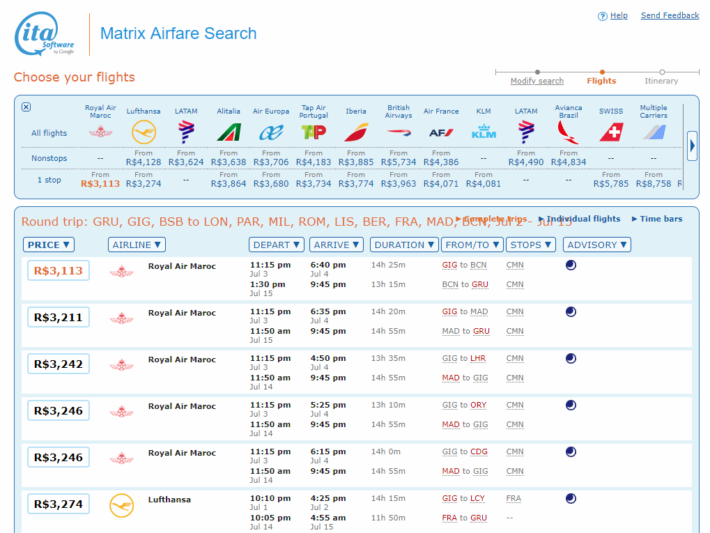Click CDG airport code link

click(479, 451)
